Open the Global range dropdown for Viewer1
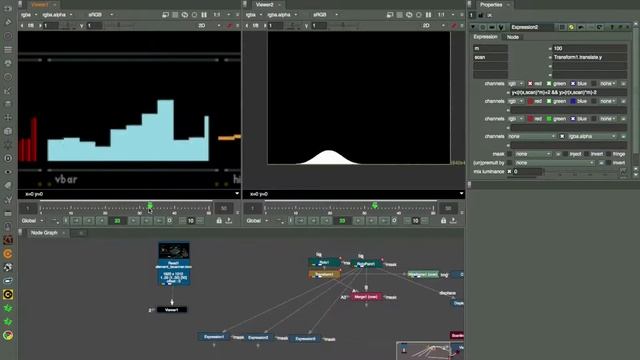Screen dimensions: 640x360 pos(32,221)
